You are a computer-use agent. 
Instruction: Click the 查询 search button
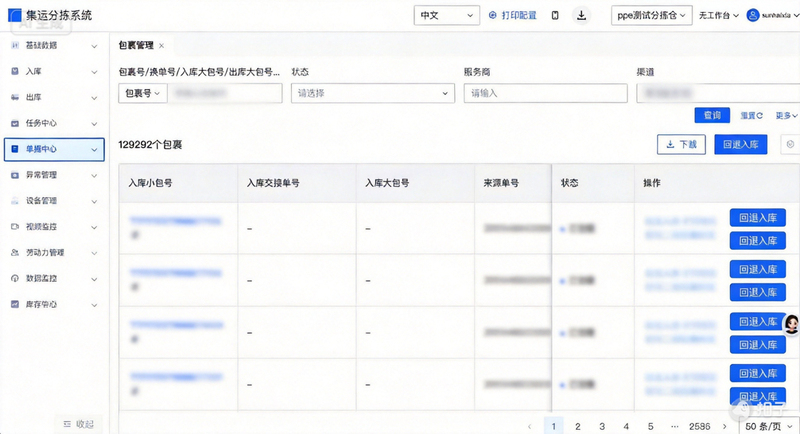tap(712, 115)
